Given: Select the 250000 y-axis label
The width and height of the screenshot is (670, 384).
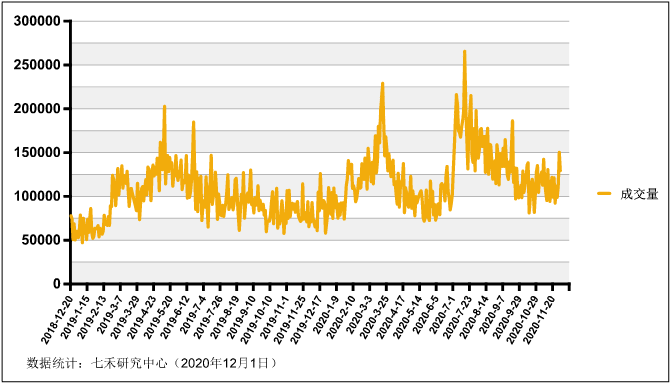Looking at the screenshot, I should pyautogui.click(x=37, y=65).
